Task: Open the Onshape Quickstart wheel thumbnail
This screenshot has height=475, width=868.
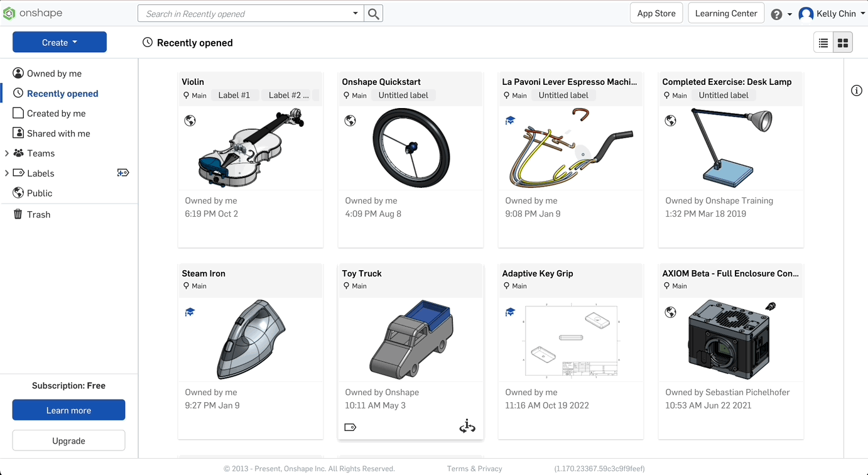Action: coord(411,148)
